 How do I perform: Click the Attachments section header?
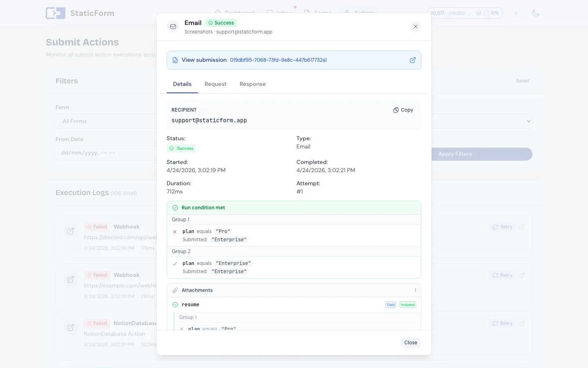[294, 290]
